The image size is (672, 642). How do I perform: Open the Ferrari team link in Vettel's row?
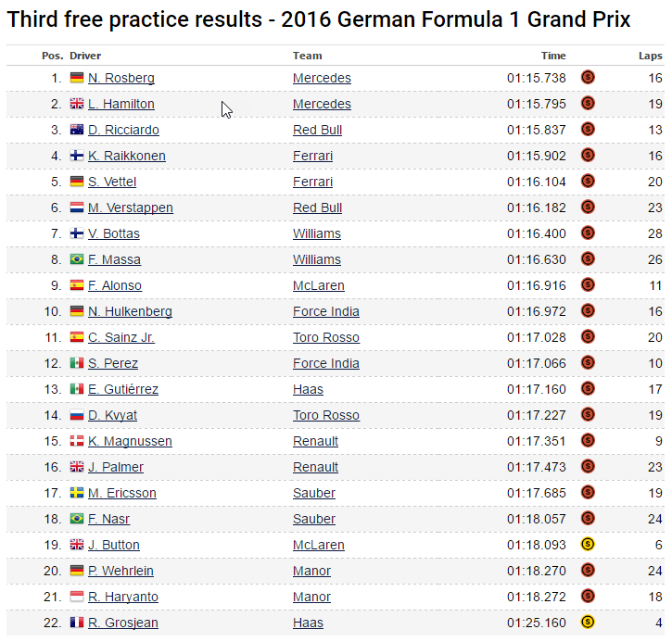[x=312, y=182]
